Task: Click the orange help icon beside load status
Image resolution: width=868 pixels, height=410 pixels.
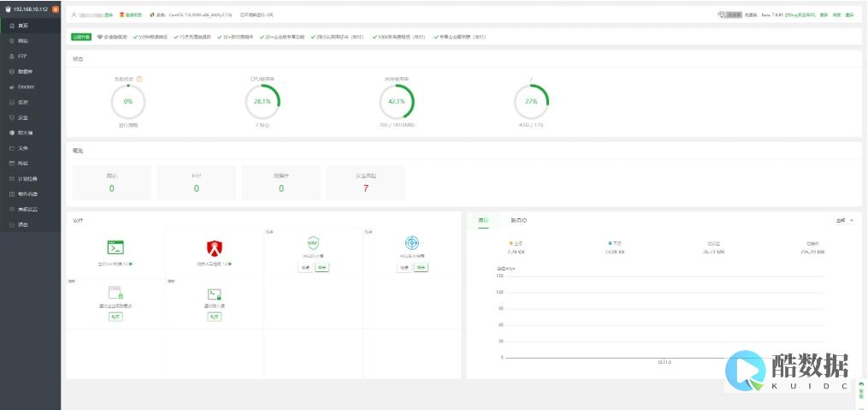Action: (139, 79)
